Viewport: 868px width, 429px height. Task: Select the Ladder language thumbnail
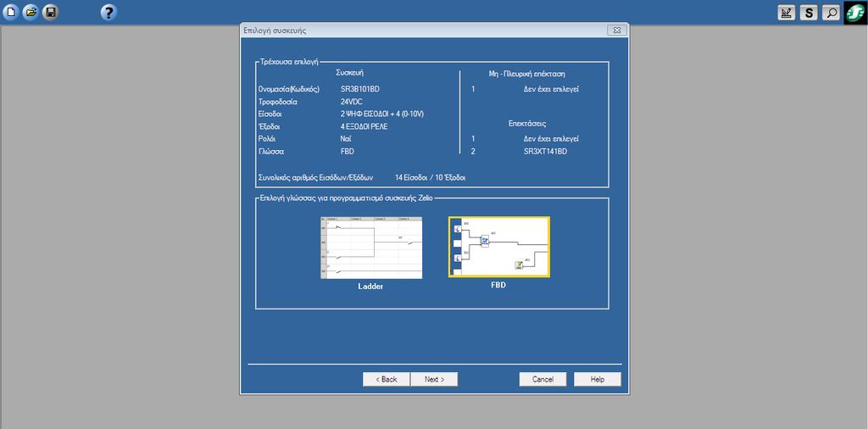[371, 248]
